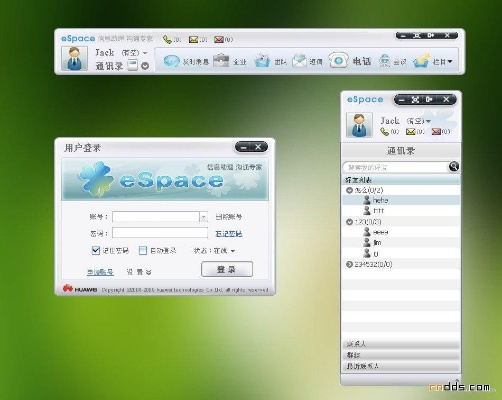Image resolution: width=502 pixels, height=400 pixels.
Task: Click Jack's avatar in the toolbar window
Action: tap(74, 58)
